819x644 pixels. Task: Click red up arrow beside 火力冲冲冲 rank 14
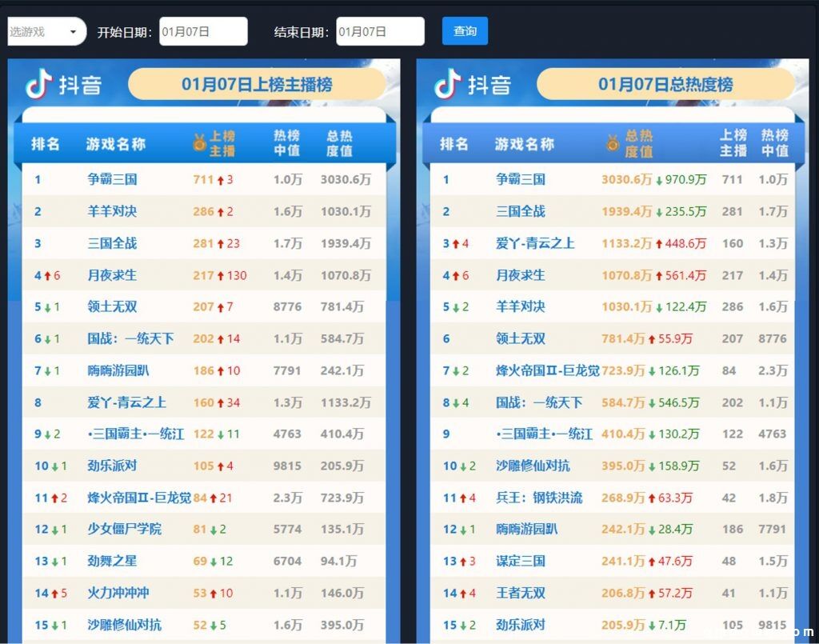(54, 594)
